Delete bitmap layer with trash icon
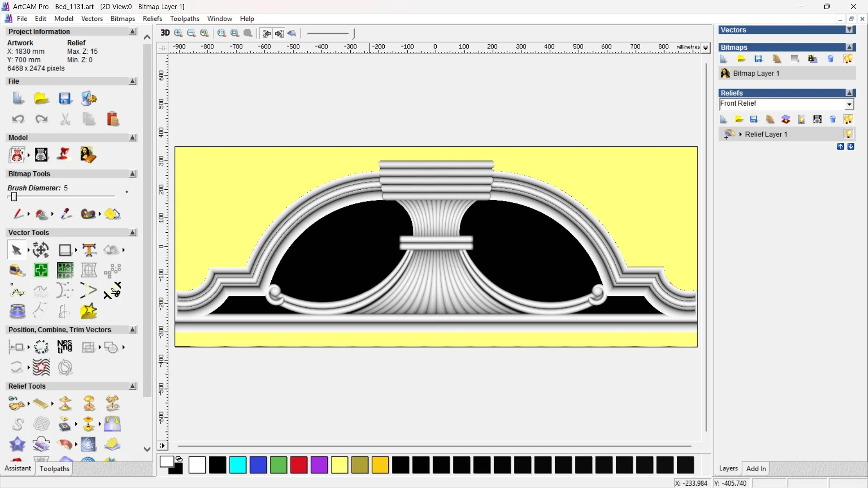Screen dimensions: 868x488 pyautogui.click(x=830, y=59)
